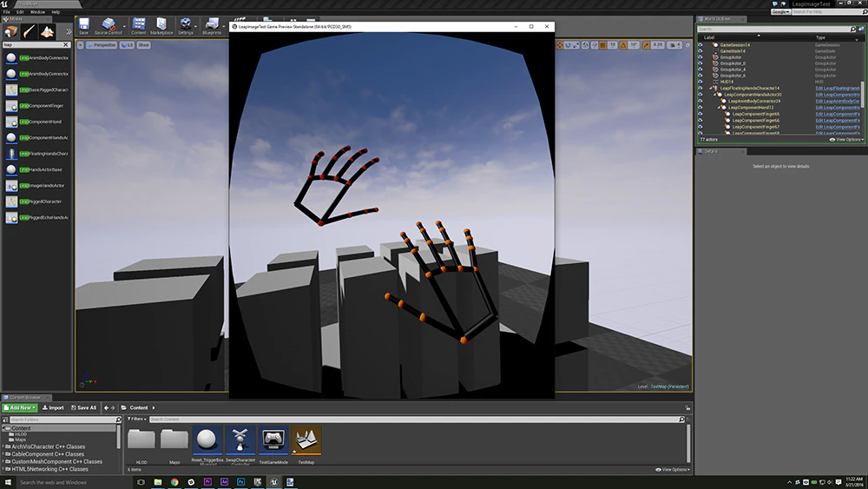Open the Filters dropdown in Content Browser

[x=137, y=420]
